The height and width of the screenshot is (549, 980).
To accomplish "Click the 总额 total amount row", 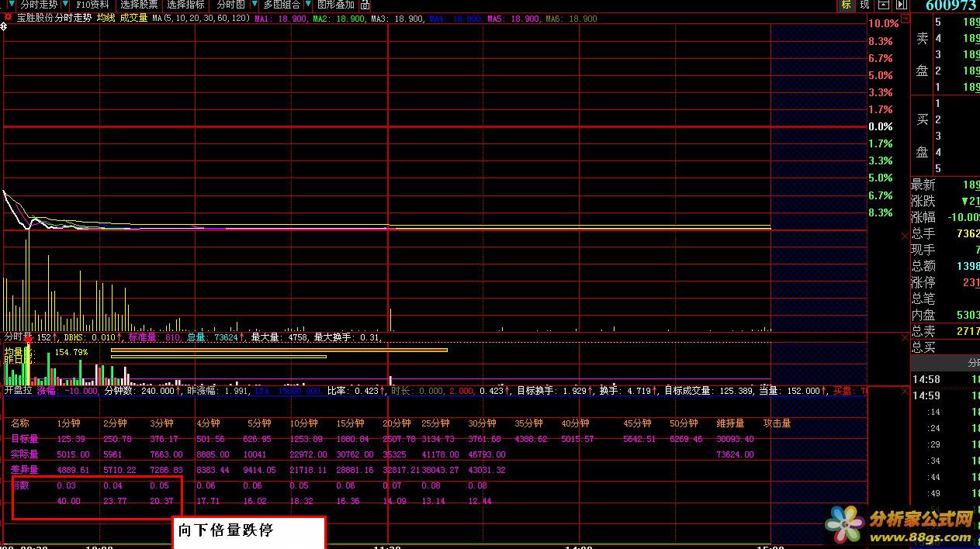I will coord(945,266).
